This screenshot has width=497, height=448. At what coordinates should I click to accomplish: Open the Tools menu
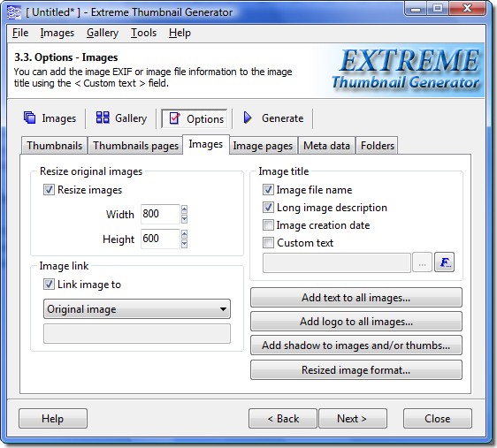[143, 33]
